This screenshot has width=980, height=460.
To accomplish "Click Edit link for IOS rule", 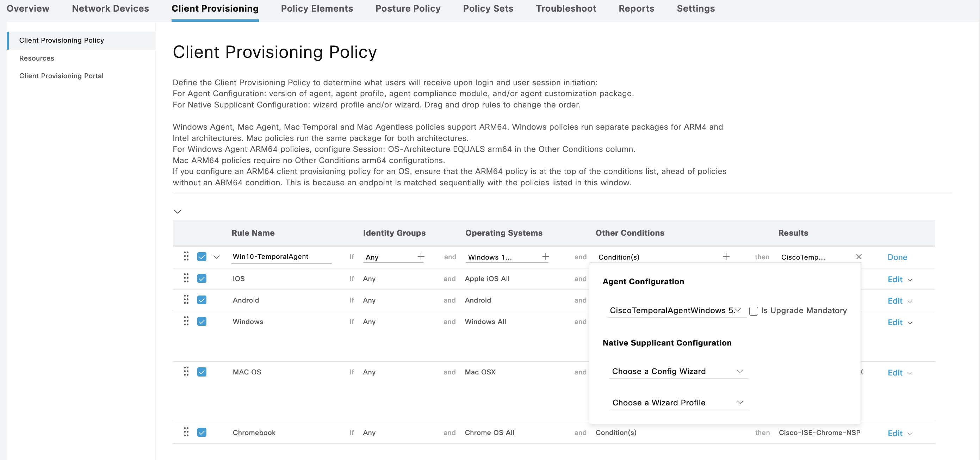I will coord(895,279).
